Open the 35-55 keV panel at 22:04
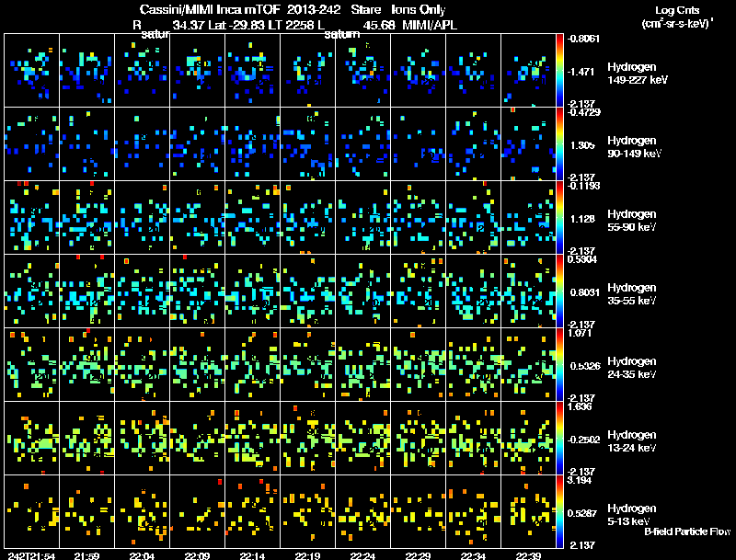Image resolution: width=736 pixels, height=560 pixels. click(142, 291)
